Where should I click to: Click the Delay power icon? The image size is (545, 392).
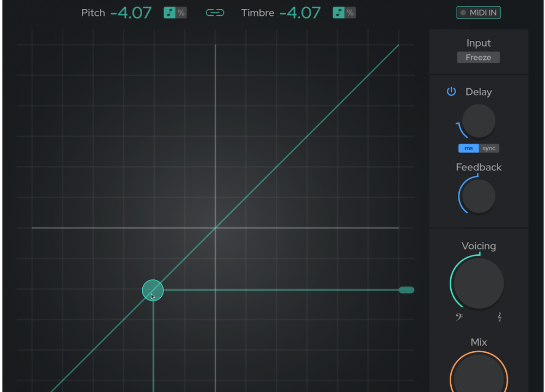pos(451,91)
